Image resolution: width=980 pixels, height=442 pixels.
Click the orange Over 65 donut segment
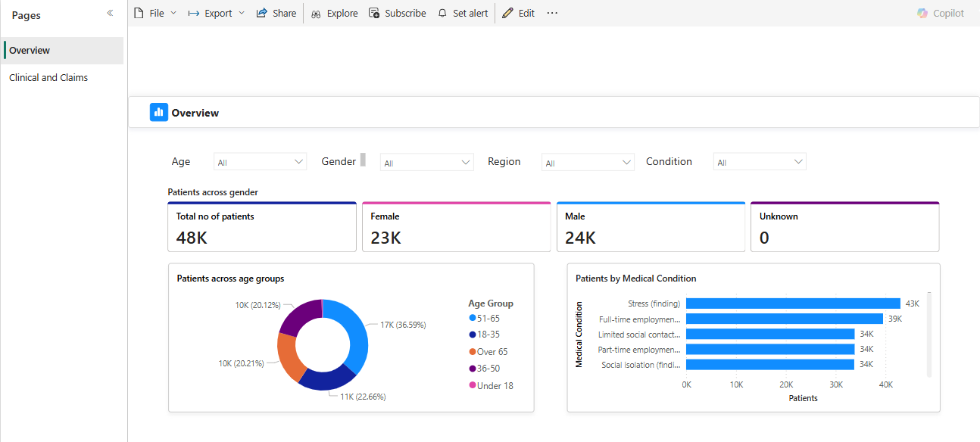coord(289,356)
